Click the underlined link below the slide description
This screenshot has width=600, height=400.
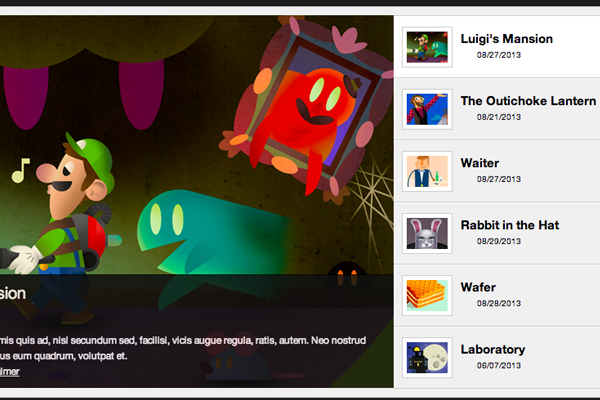tap(10, 372)
